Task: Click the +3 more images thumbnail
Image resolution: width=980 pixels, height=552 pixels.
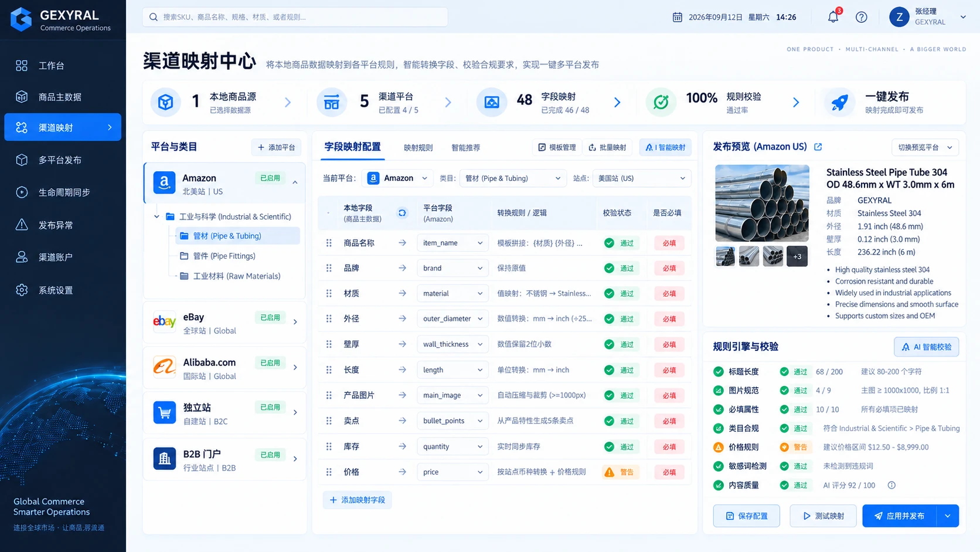Action: tap(797, 256)
